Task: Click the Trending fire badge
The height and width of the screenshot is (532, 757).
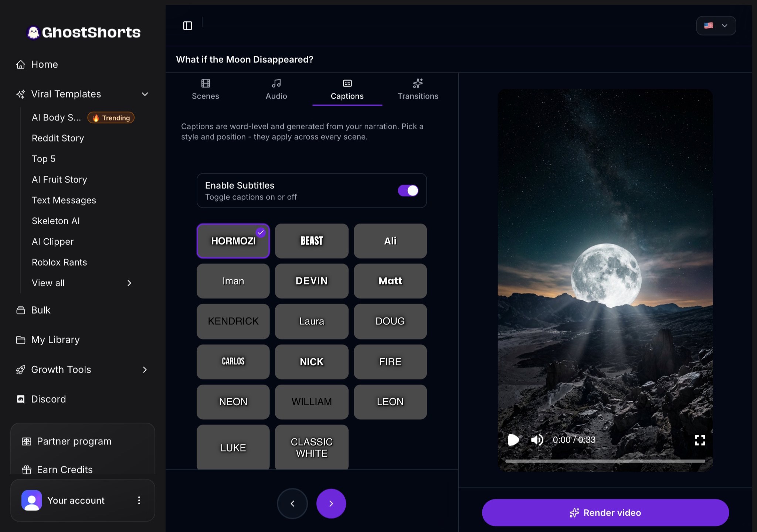Action: (x=111, y=117)
